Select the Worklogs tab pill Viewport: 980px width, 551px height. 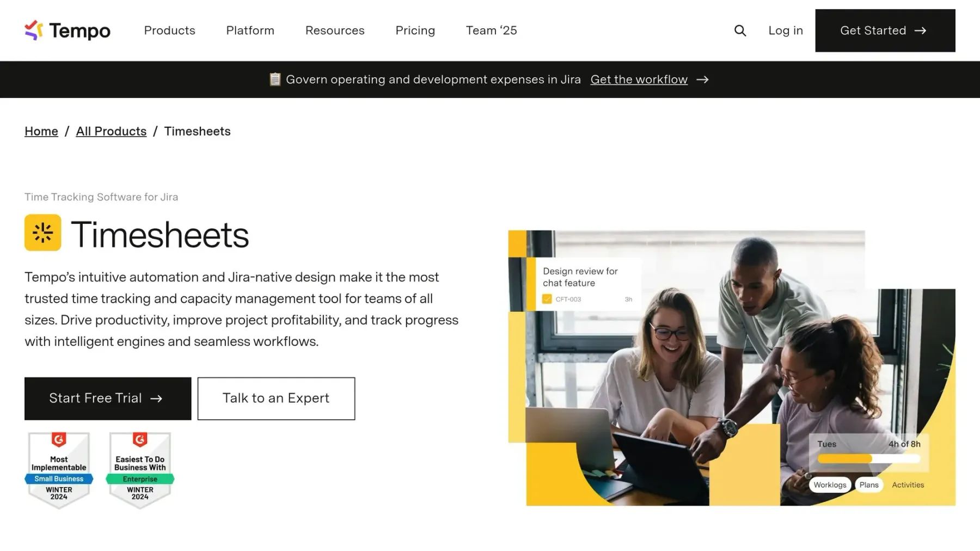pos(830,485)
